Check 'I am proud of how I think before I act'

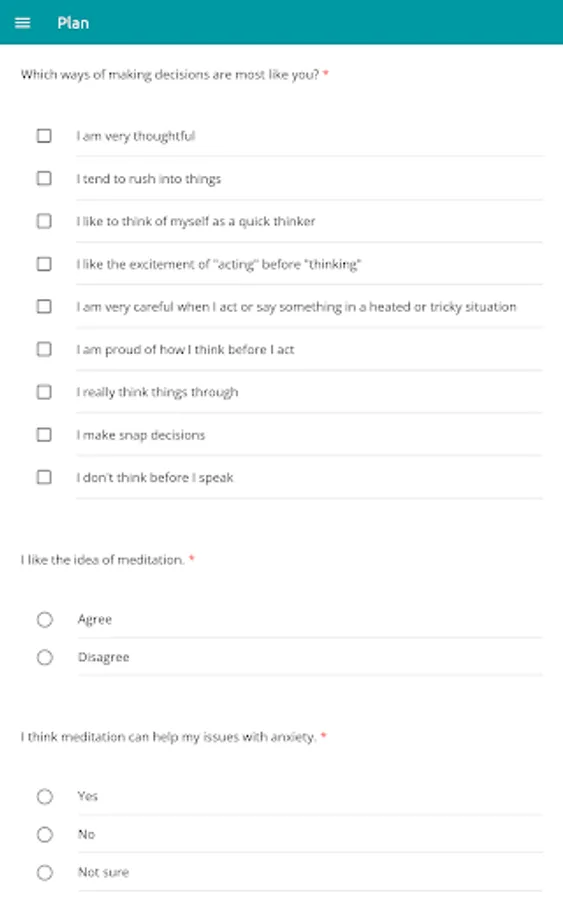pos(44,349)
